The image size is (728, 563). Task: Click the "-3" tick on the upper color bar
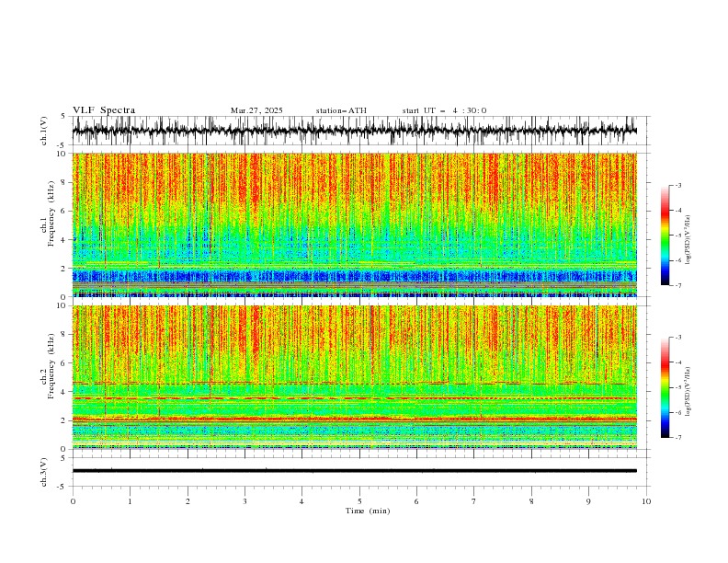(677, 185)
